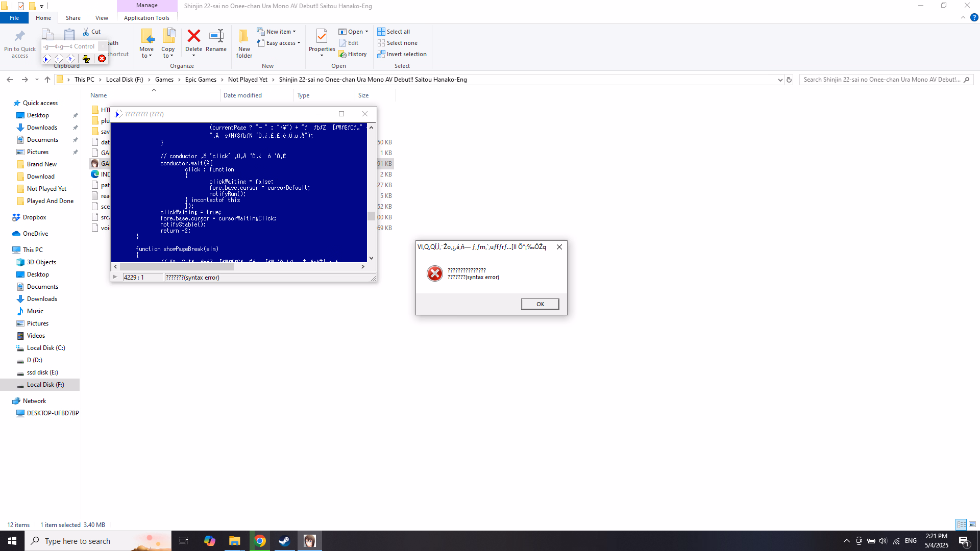Click the script window horizontal scrollbar thumb
This screenshot has height=551, width=980.
point(176,266)
